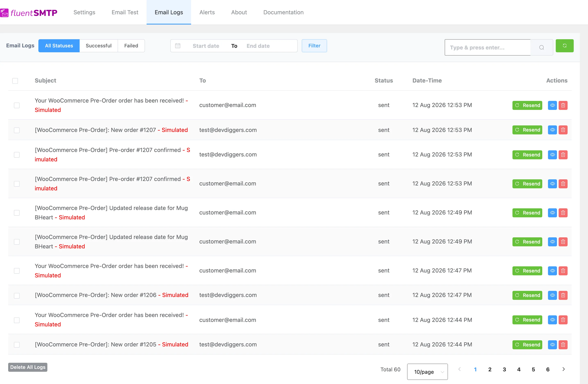Show only Failed emails

click(131, 46)
